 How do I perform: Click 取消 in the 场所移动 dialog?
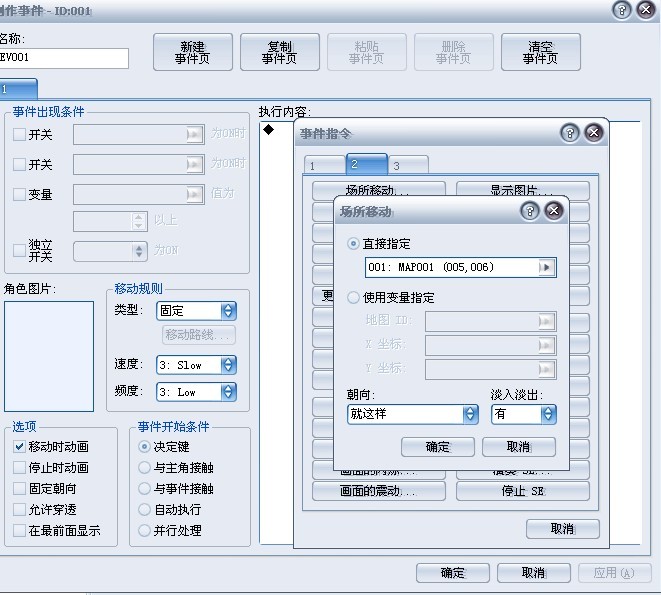(x=519, y=447)
